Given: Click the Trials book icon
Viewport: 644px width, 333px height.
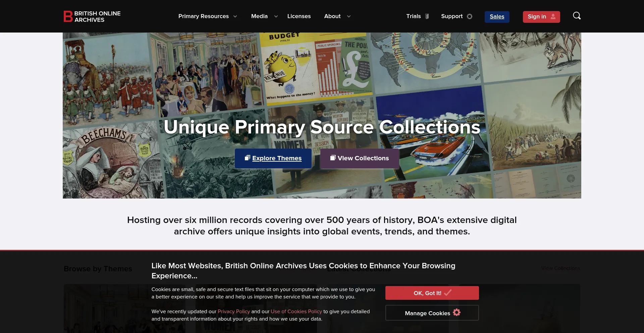Looking at the screenshot, I should [x=427, y=16].
